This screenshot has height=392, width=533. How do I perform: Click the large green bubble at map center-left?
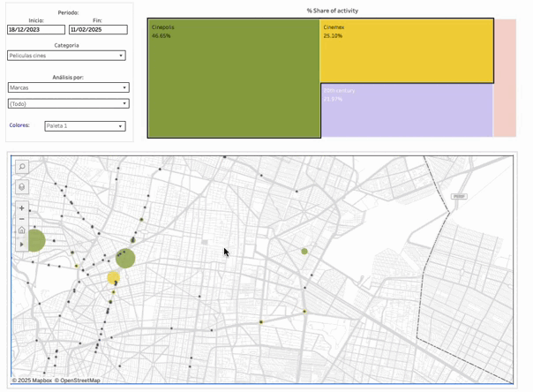[125, 259]
